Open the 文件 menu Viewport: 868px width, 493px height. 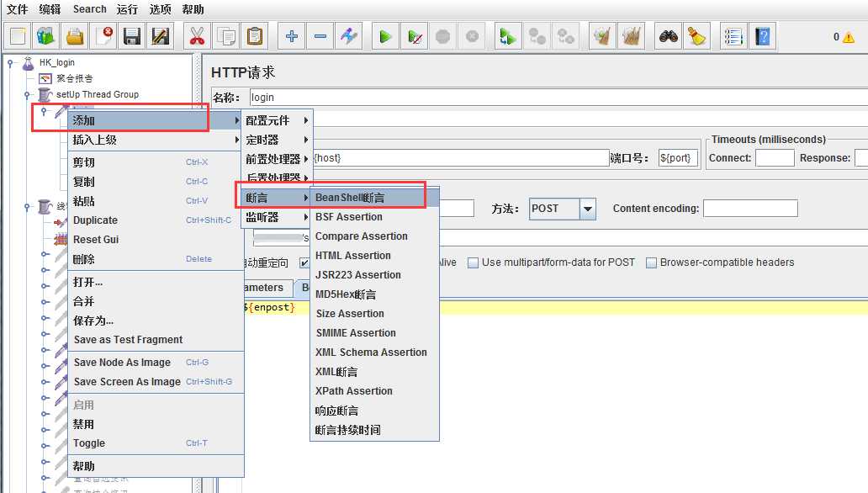pos(17,9)
